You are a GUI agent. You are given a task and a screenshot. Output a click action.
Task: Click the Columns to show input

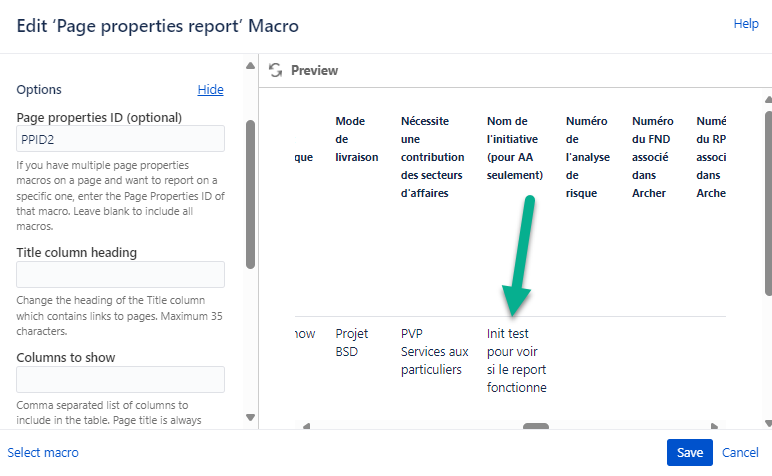(121, 380)
